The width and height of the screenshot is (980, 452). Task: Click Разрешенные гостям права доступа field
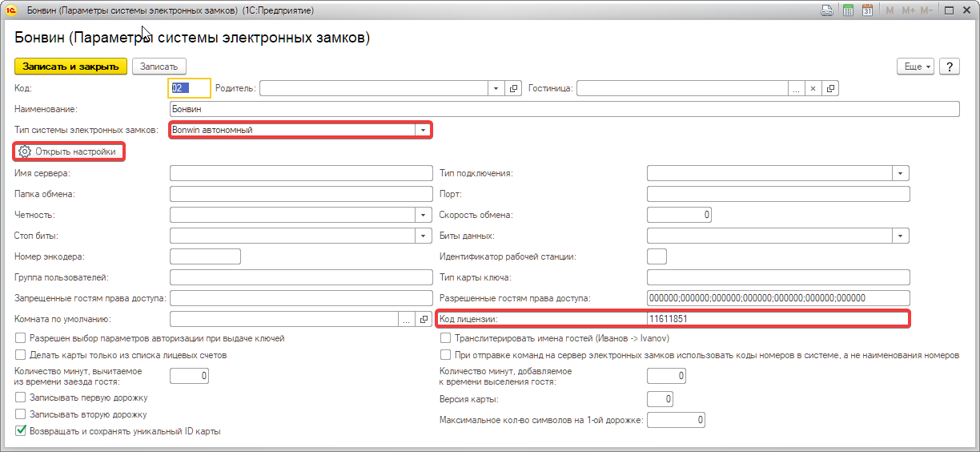778,298
